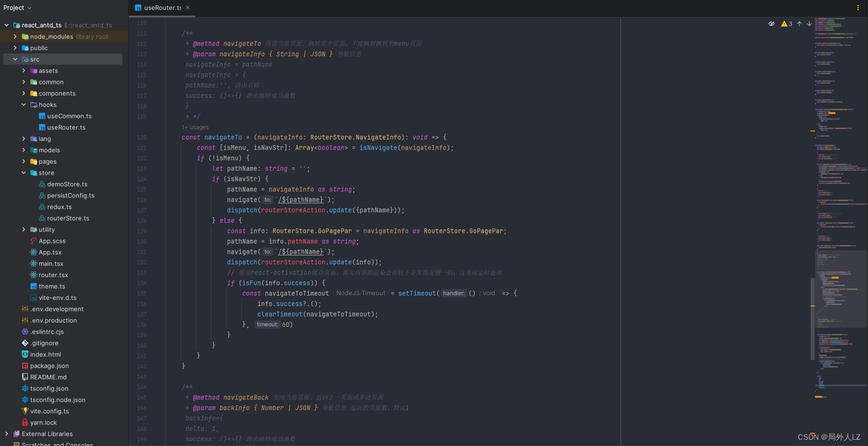Open the Project view dropdown
The width and height of the screenshot is (868, 446).
pyautogui.click(x=18, y=8)
